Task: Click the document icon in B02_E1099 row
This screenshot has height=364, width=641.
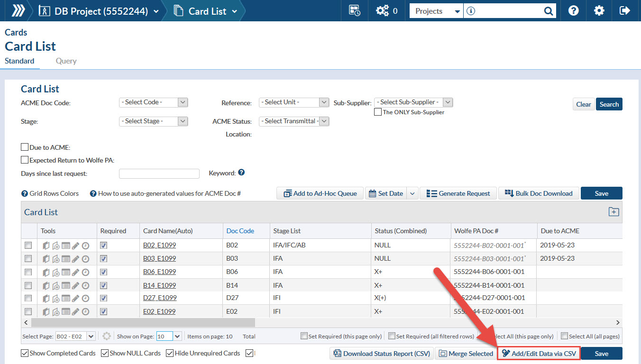Action: point(46,246)
